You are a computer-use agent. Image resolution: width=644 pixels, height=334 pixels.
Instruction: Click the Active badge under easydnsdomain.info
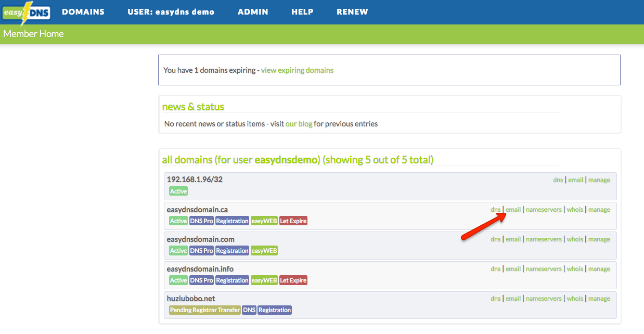(178, 280)
